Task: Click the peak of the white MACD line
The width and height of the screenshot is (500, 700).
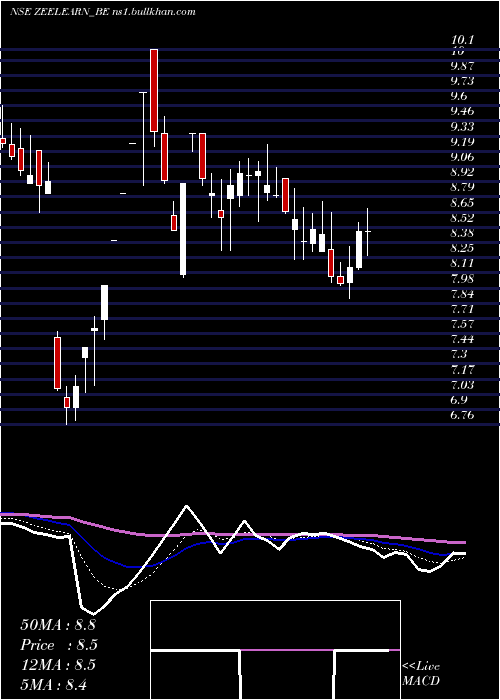Action: click(x=186, y=506)
